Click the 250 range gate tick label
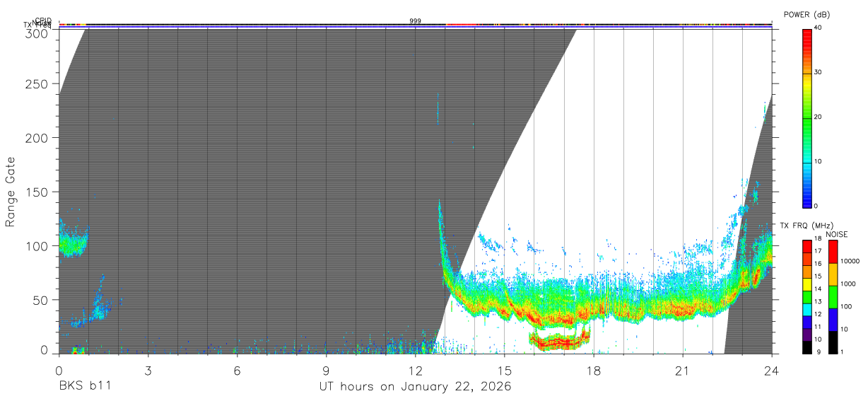This screenshot has height=401, width=868. pos(37,83)
